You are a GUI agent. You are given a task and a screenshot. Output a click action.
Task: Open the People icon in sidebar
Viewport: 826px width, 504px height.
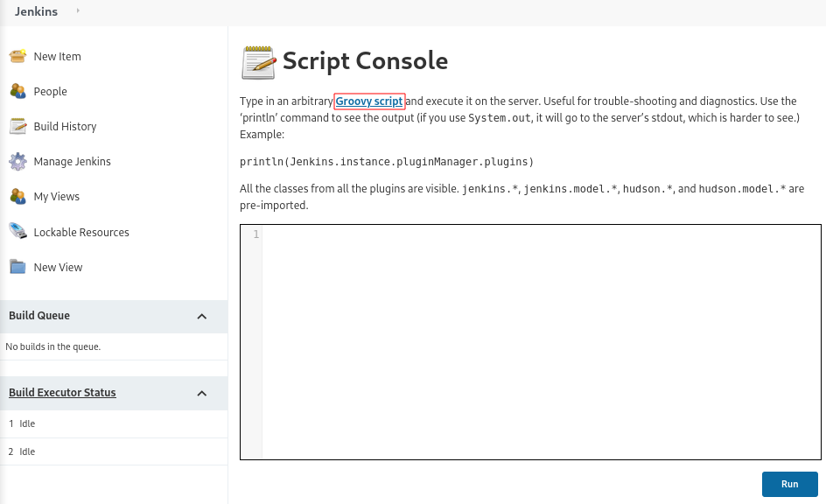point(17,91)
